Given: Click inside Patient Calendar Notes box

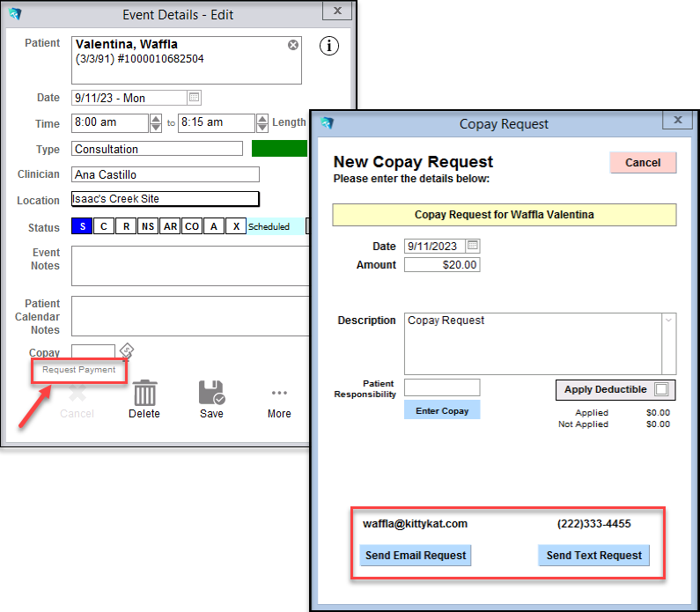Looking at the screenshot, I should (190, 316).
